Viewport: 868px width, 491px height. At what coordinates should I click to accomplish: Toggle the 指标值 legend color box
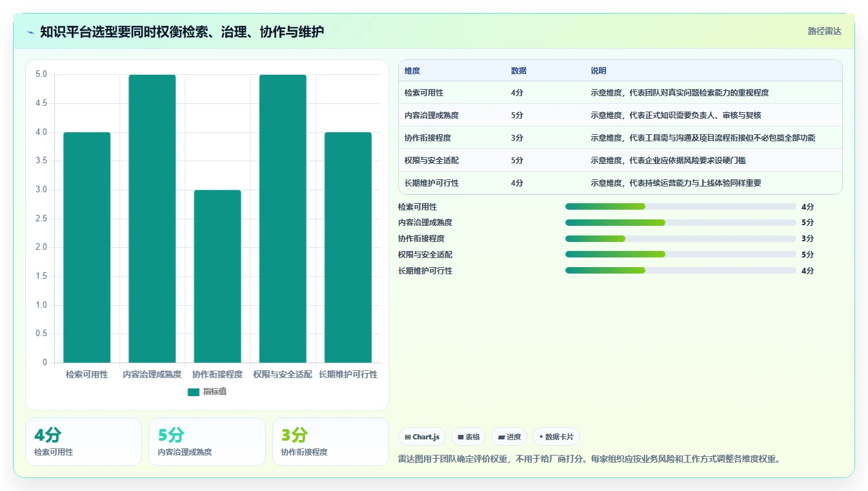click(194, 392)
